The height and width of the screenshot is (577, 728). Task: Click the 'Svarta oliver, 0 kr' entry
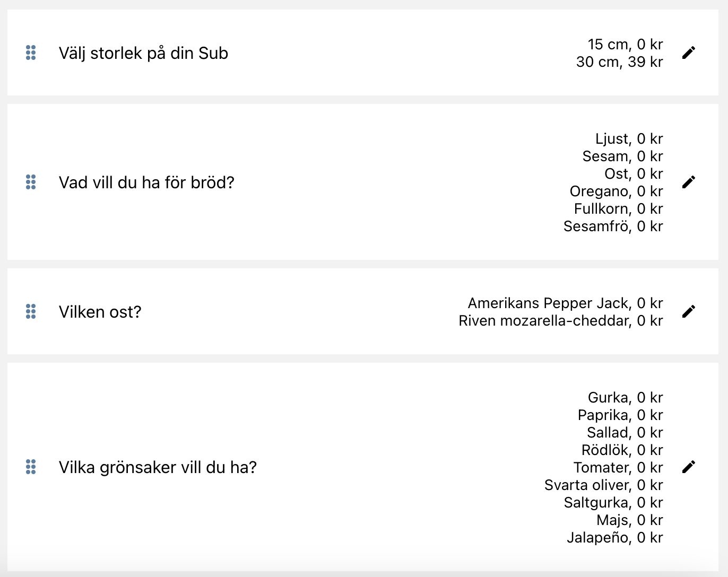click(x=604, y=485)
